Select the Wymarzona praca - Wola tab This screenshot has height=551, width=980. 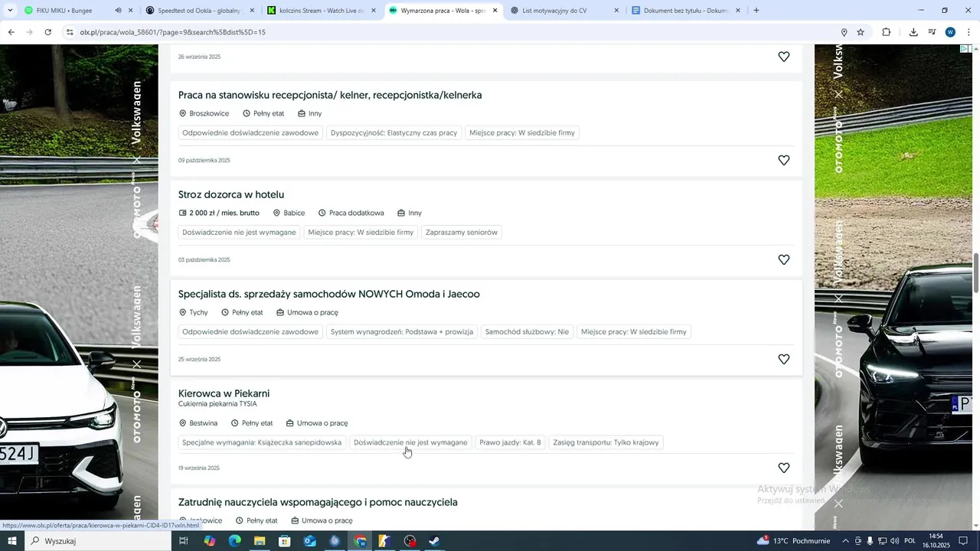tap(443, 11)
